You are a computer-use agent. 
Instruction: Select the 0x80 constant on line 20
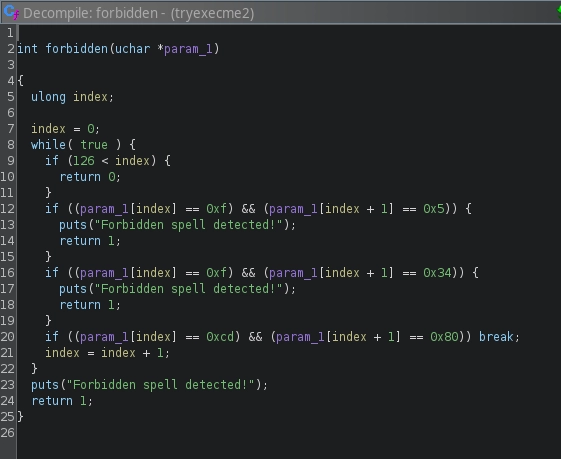pos(444,337)
